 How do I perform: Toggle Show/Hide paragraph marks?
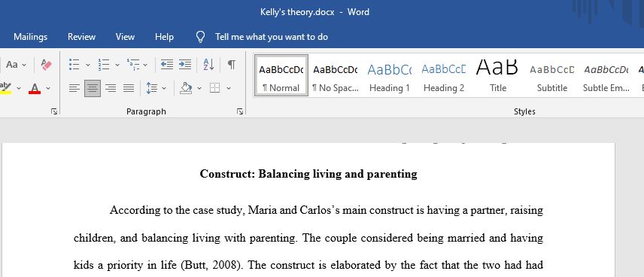(232, 65)
